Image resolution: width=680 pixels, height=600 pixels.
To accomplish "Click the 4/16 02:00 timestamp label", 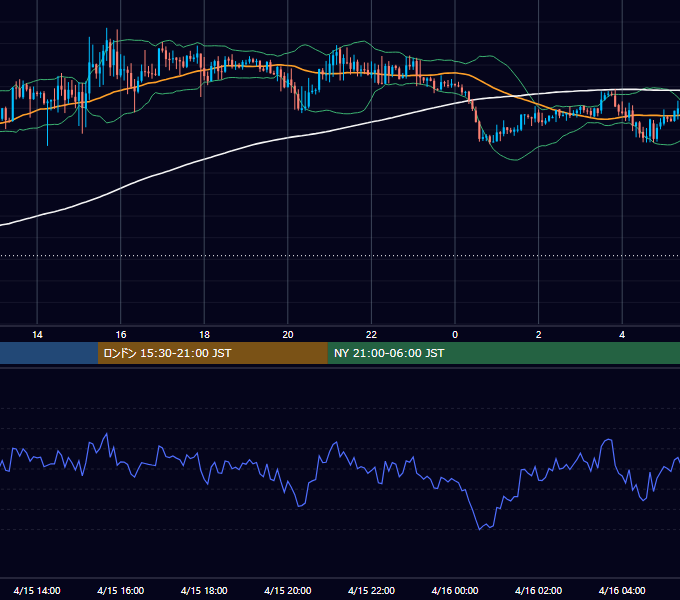I will pyautogui.click(x=539, y=590).
